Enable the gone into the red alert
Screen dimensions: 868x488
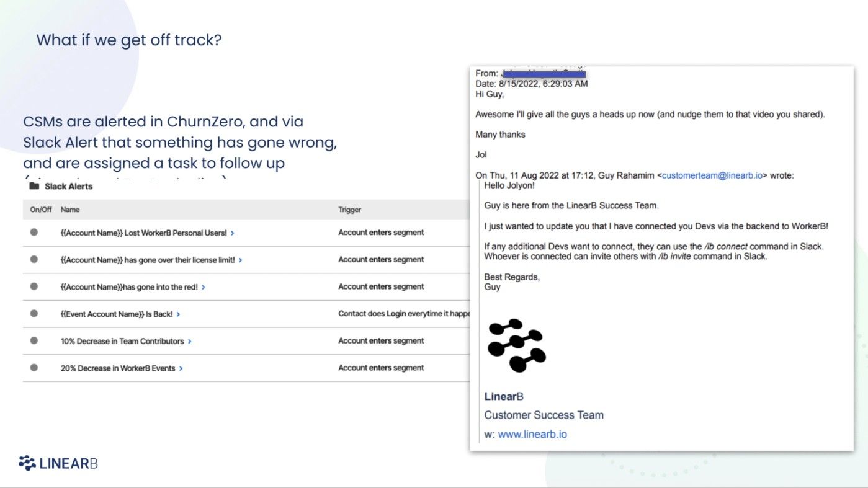pos(35,286)
